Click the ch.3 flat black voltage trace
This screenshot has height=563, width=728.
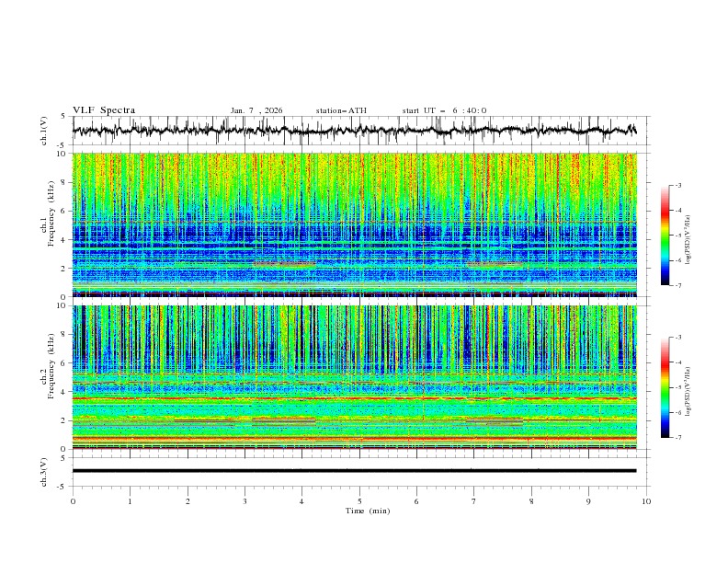pyautogui.click(x=354, y=471)
